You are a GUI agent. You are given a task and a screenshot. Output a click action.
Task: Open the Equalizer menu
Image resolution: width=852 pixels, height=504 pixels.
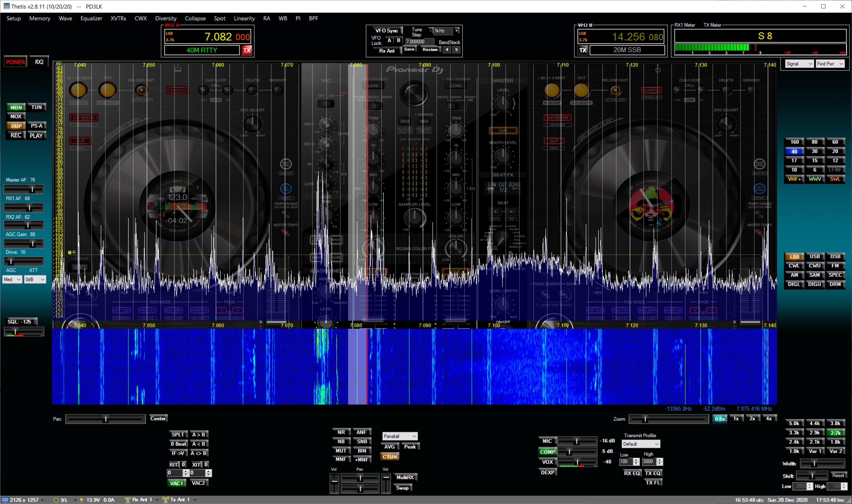point(91,18)
